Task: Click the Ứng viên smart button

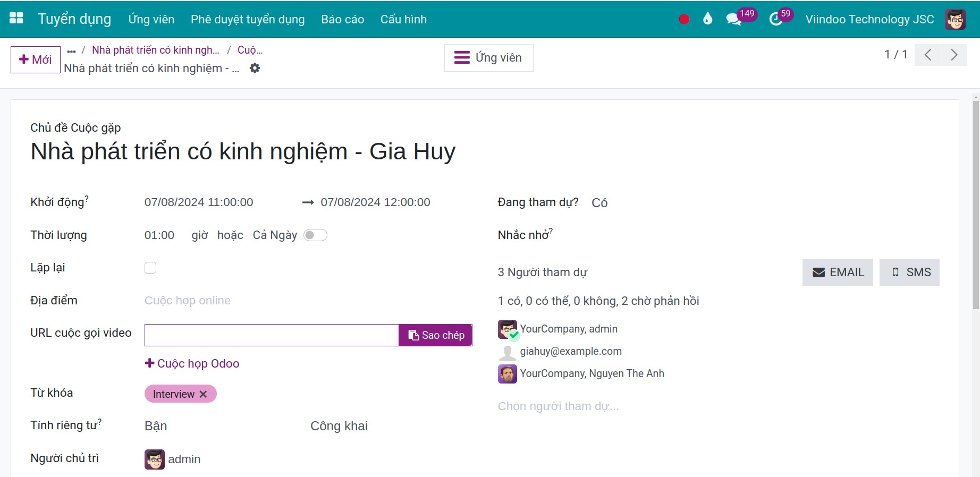Action: 488,57
